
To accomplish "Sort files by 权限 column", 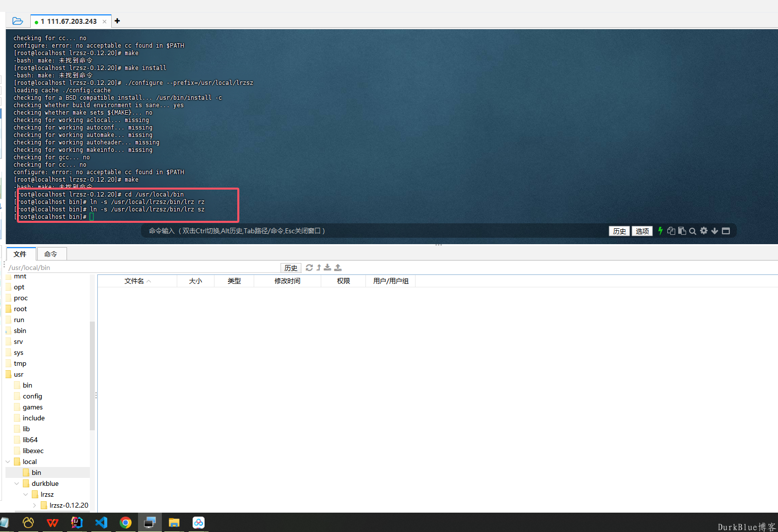I will click(x=344, y=281).
